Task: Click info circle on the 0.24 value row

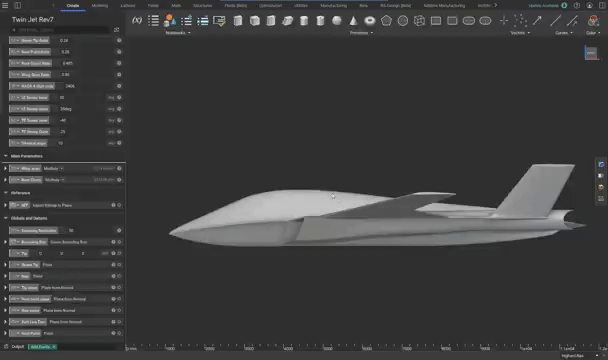Action: pyautogui.click(x=119, y=40)
